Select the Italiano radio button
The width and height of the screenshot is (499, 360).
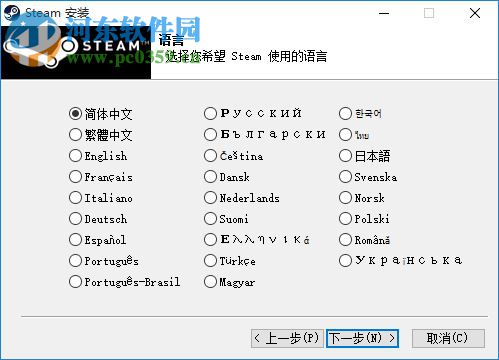click(75, 198)
